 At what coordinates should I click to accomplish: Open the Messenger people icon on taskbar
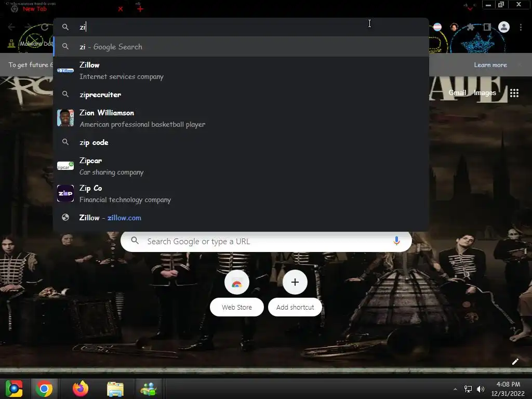click(149, 389)
